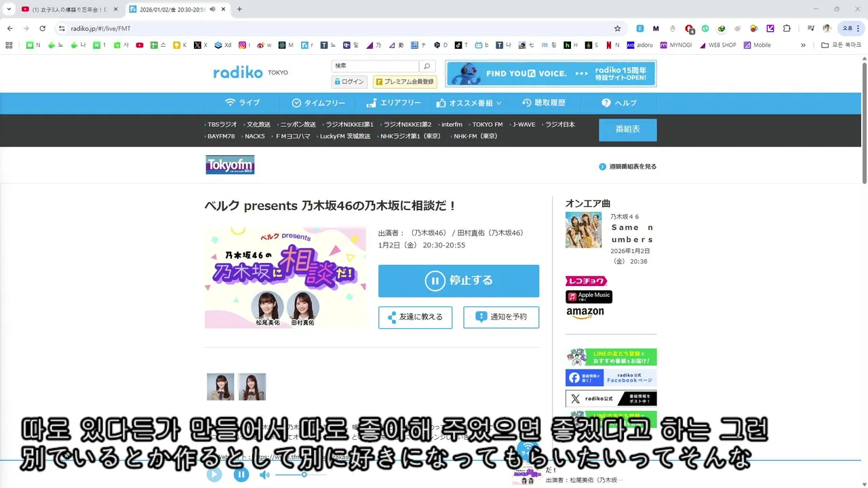This screenshot has width=868, height=488.
Task: Open the radiko公式 X banner
Action: click(x=611, y=399)
